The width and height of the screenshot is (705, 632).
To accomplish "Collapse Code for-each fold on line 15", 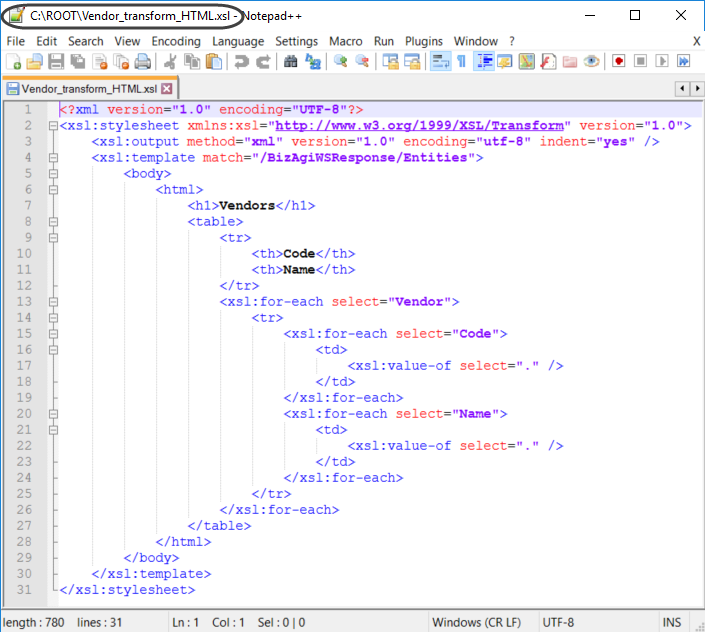I will [x=53, y=334].
